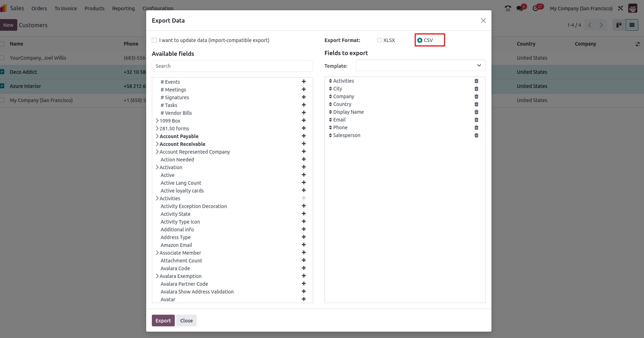Screen dimensions: 644x338
Task: Click the available fields Search box
Action: [232, 66]
